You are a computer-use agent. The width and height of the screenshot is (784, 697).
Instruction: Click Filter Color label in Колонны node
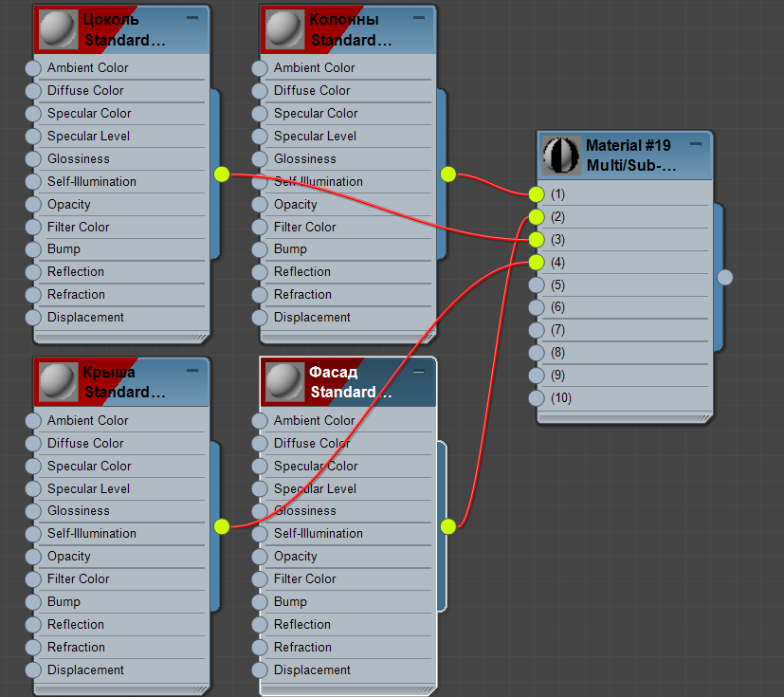[305, 227]
